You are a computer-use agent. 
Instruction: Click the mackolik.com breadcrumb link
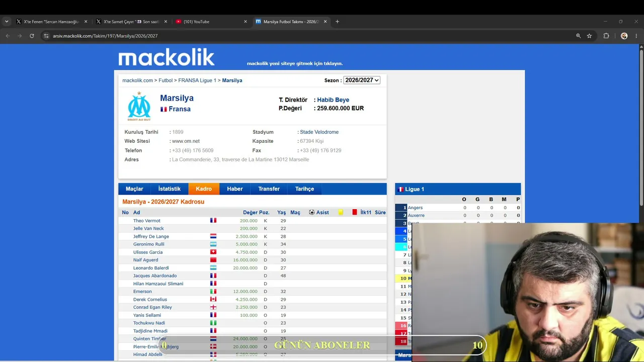pos(137,80)
